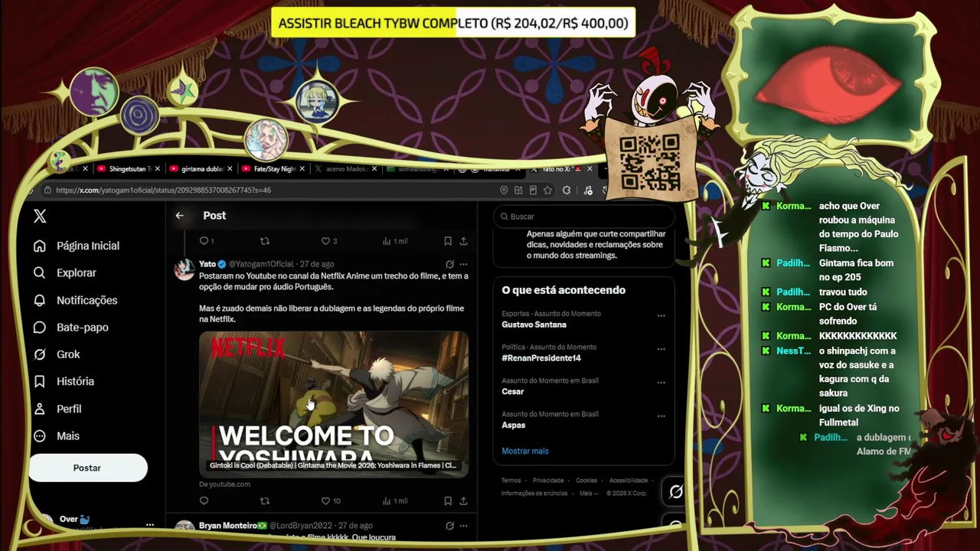Click the X logo in the sidebar
This screenshot has width=980, height=551.
click(x=40, y=217)
